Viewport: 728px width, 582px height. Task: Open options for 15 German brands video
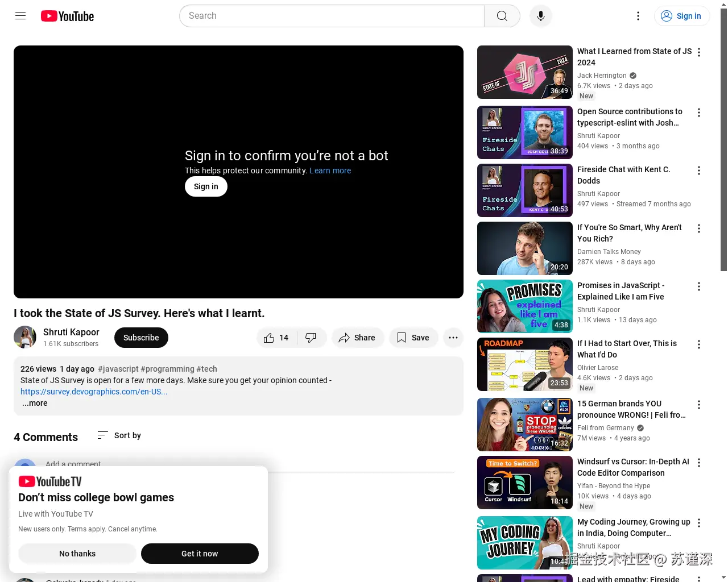(x=699, y=405)
